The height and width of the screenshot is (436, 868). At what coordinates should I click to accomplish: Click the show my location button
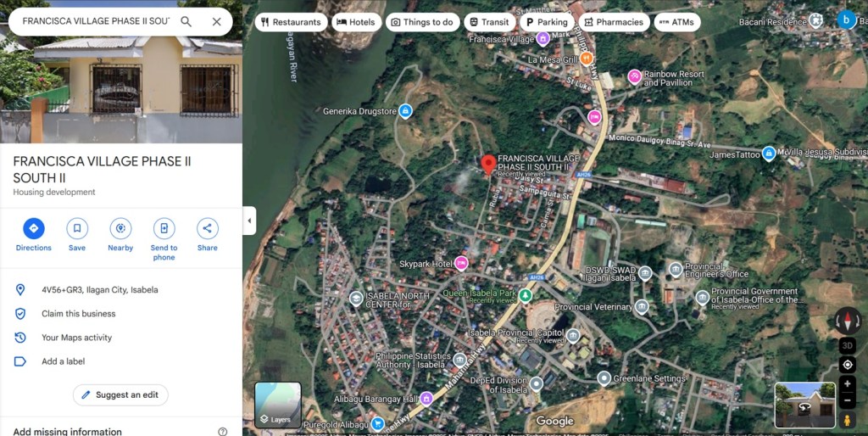(x=847, y=365)
